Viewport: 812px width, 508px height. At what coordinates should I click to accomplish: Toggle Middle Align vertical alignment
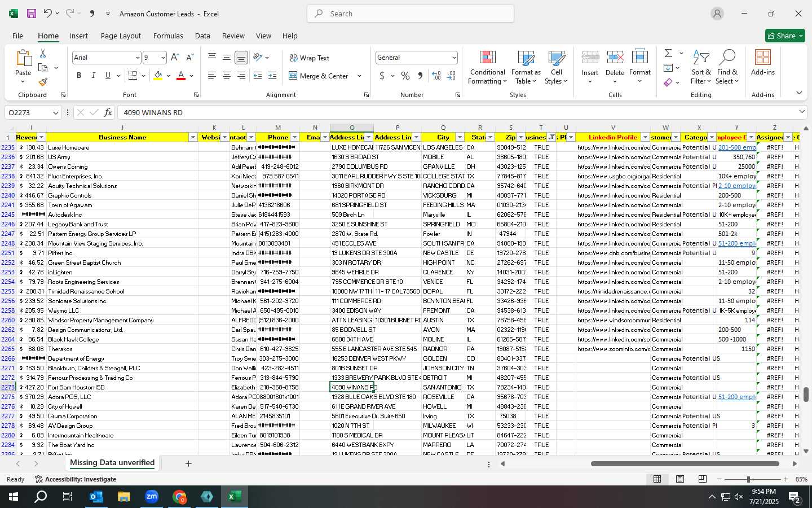tap(226, 58)
